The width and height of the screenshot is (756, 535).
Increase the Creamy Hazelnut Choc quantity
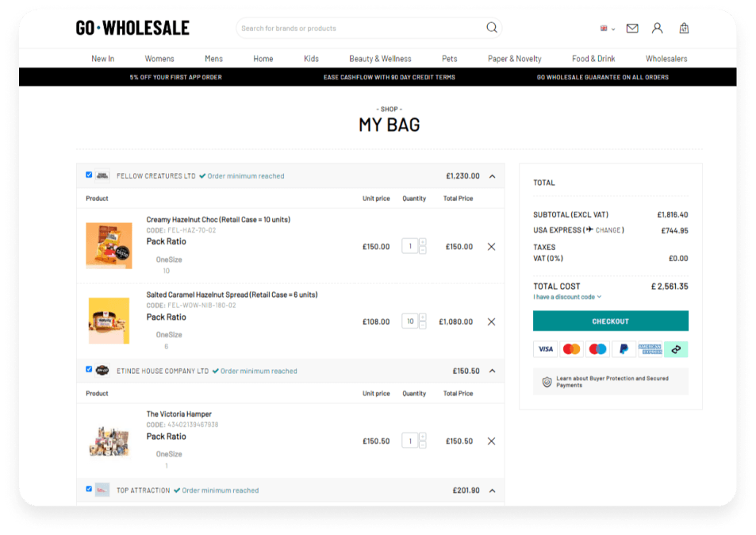422,242
